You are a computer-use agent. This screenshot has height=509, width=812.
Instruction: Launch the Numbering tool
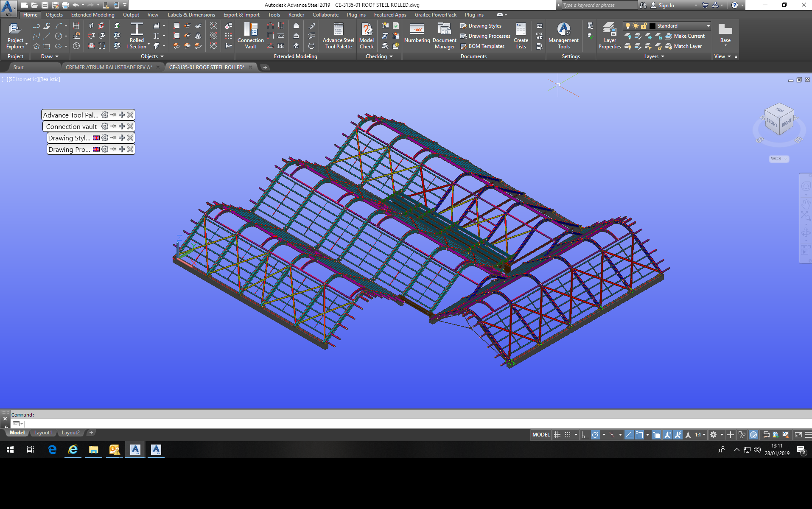click(417, 36)
